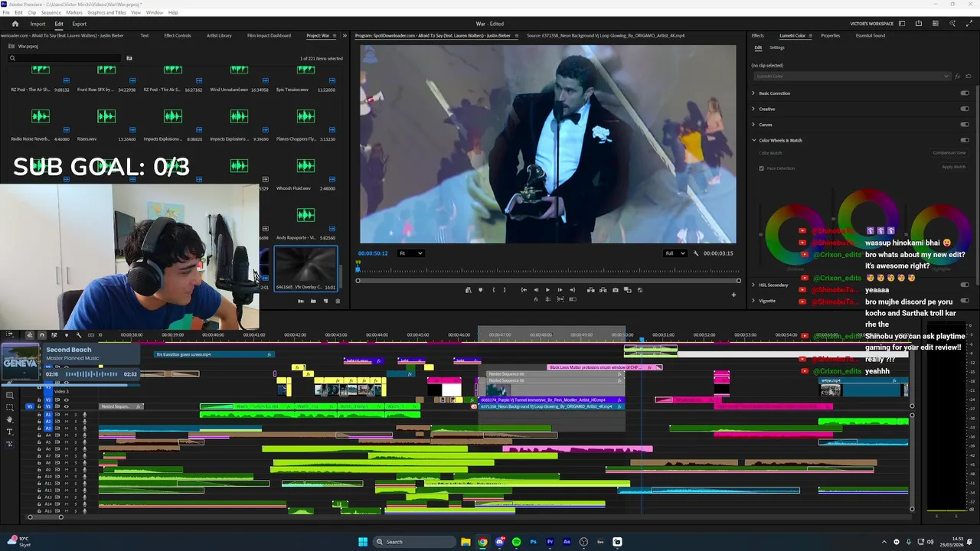The height and width of the screenshot is (551, 980).
Task: Click the Export workspace button
Action: coord(80,24)
